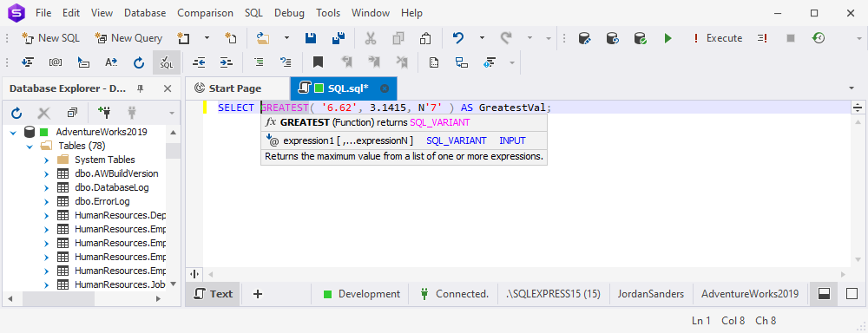Click the comment selection icon
The width and height of the screenshot is (868, 333).
[259, 62]
